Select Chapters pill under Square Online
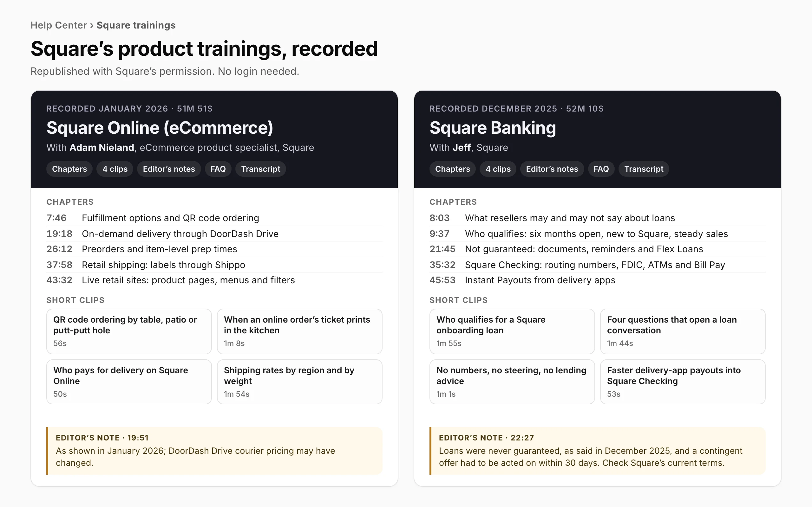 tap(69, 169)
